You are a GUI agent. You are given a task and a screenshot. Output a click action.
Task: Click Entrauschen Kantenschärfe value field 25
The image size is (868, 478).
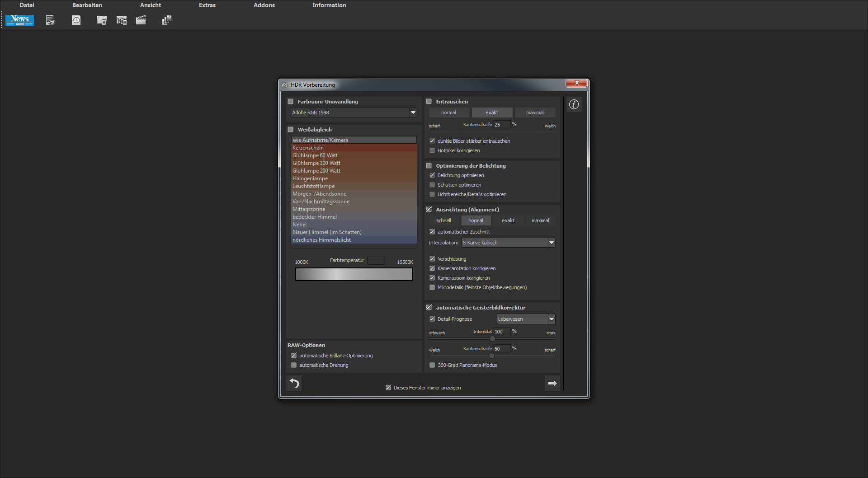(501, 125)
